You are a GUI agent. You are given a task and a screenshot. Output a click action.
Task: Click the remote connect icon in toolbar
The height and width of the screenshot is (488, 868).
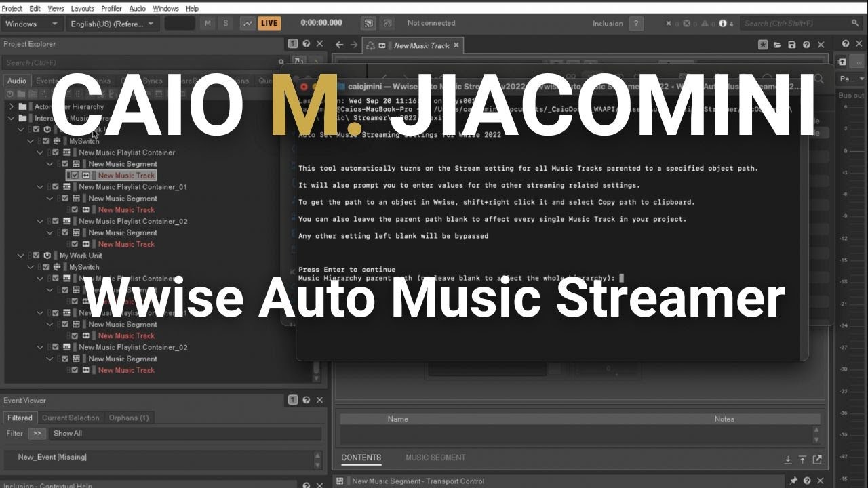[368, 23]
